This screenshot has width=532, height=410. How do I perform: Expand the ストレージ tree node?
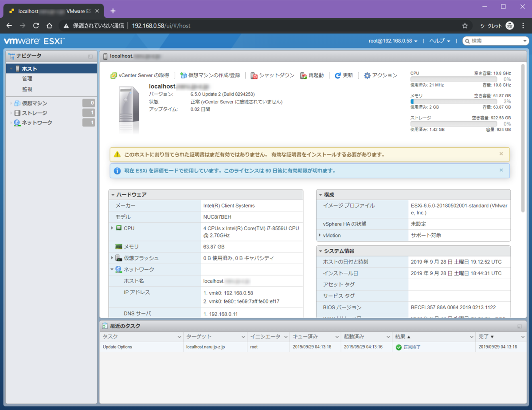tap(12, 113)
